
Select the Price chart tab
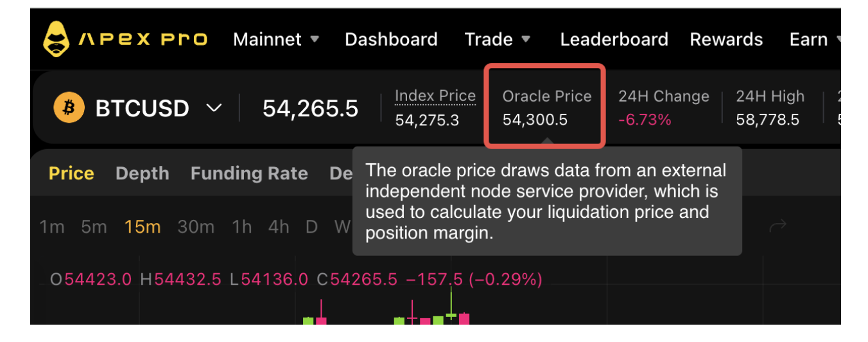click(x=71, y=174)
